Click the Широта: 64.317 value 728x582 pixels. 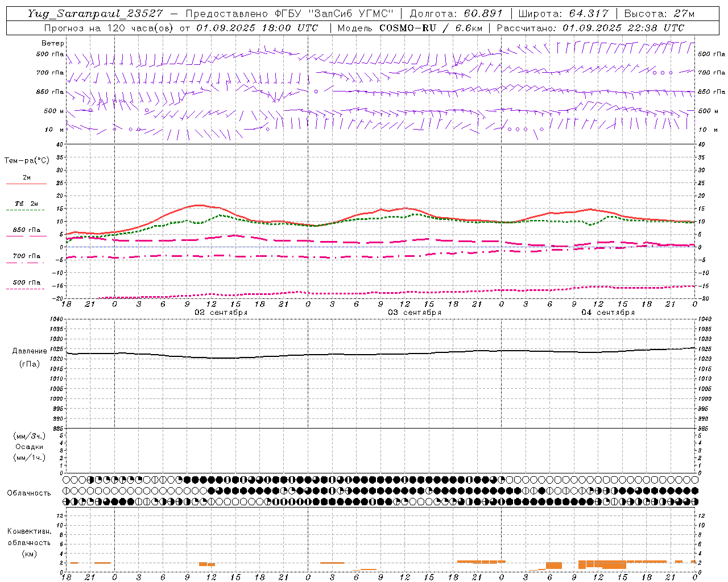click(563, 14)
